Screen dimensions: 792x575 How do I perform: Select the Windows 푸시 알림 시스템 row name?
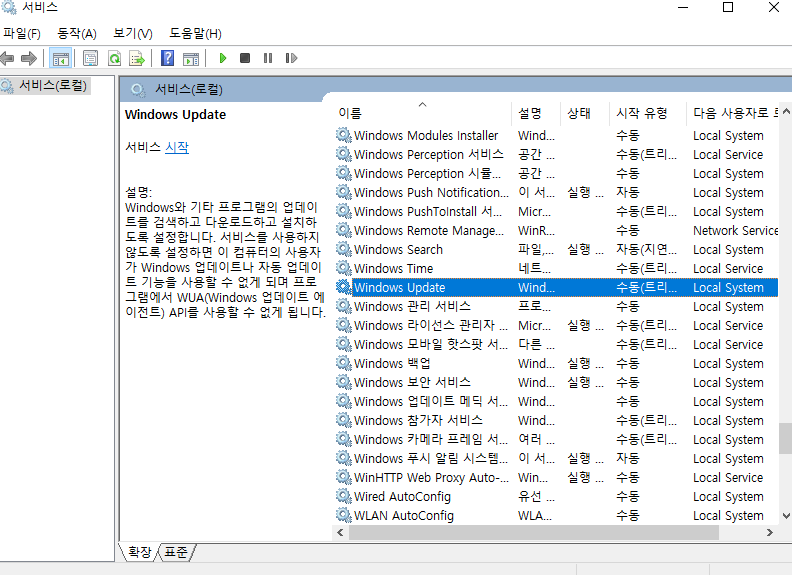click(431, 458)
